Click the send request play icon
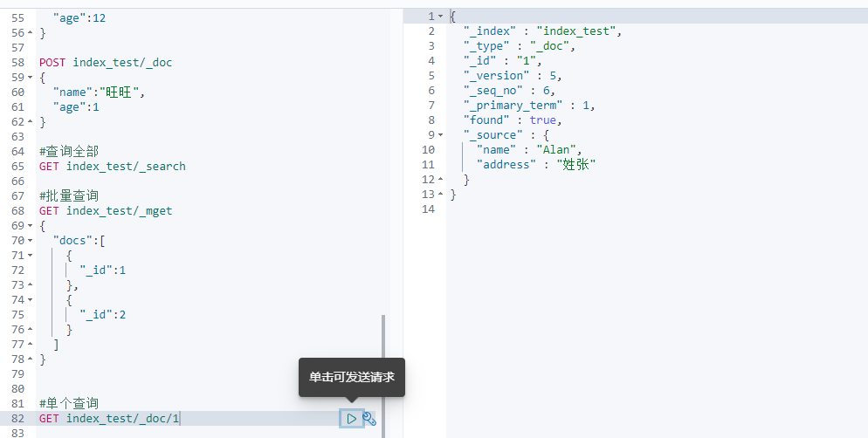This screenshot has height=438, width=868. pyautogui.click(x=352, y=419)
